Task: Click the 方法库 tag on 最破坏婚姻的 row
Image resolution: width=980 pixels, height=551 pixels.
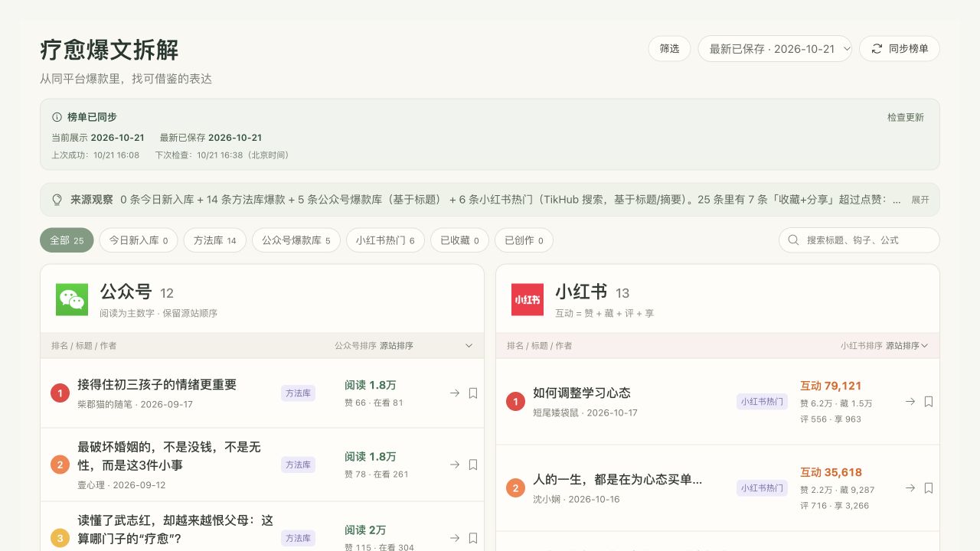Action: point(298,465)
